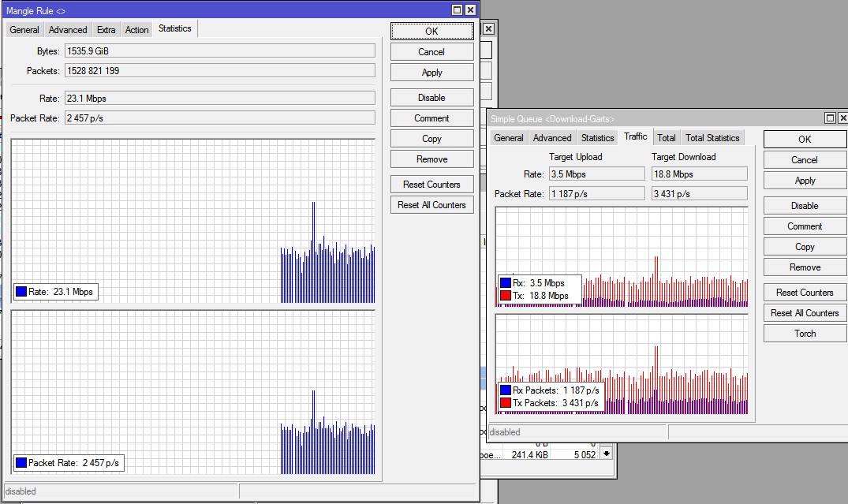Click red Tx Packets legend swatch
Screen dimensions: 848x504
point(506,403)
